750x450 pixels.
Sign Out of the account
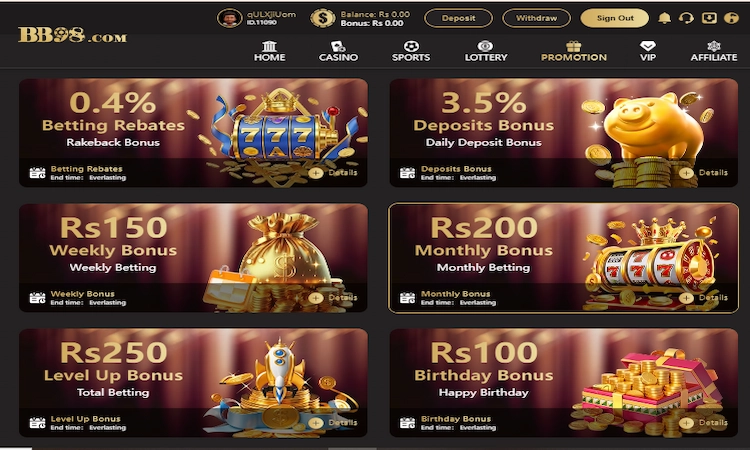(x=615, y=18)
